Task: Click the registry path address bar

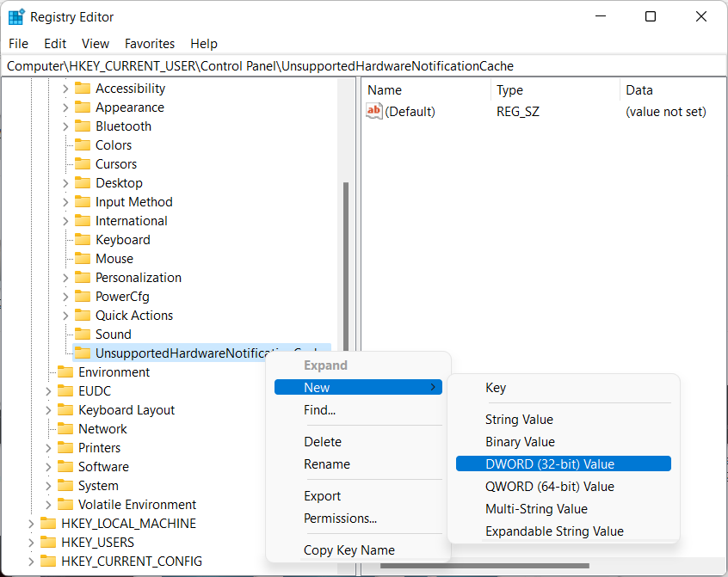Action: tap(364, 66)
